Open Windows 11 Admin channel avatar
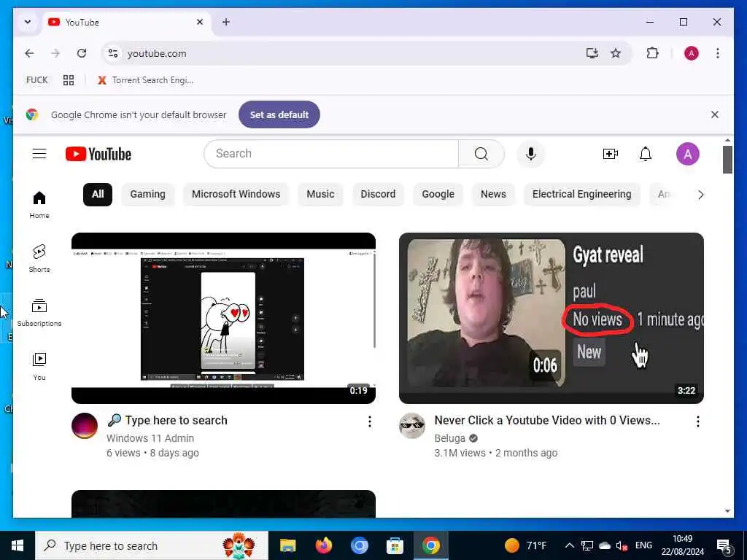Viewport: 747px width, 560px height. pos(85,425)
